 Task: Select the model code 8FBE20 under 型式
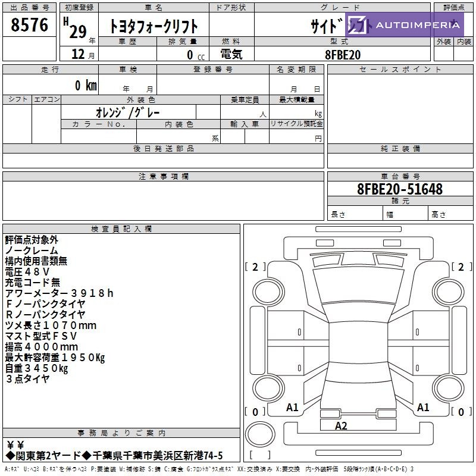(343, 55)
